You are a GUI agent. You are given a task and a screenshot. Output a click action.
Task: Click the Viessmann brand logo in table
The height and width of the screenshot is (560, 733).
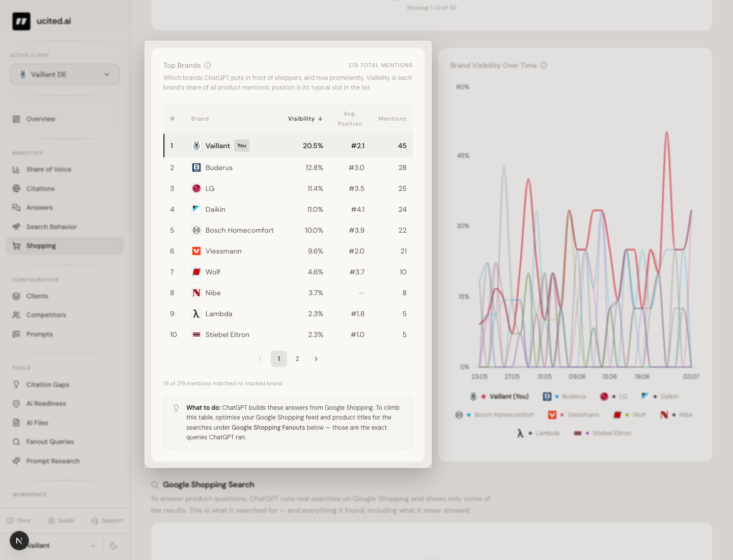[196, 251]
